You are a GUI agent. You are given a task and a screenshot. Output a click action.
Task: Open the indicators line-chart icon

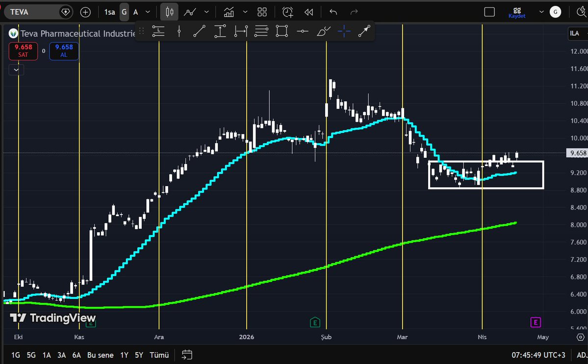pyautogui.click(x=190, y=12)
